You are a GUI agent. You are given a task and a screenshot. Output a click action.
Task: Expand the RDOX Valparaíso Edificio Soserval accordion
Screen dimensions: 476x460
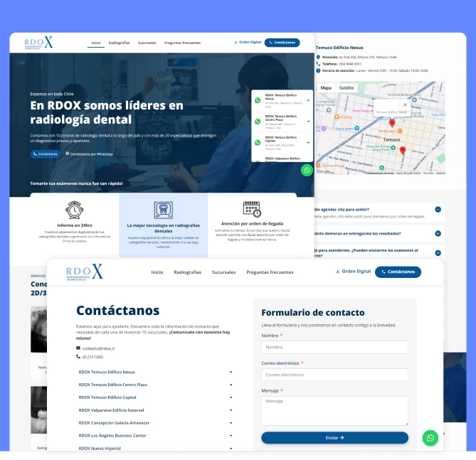[x=154, y=410]
